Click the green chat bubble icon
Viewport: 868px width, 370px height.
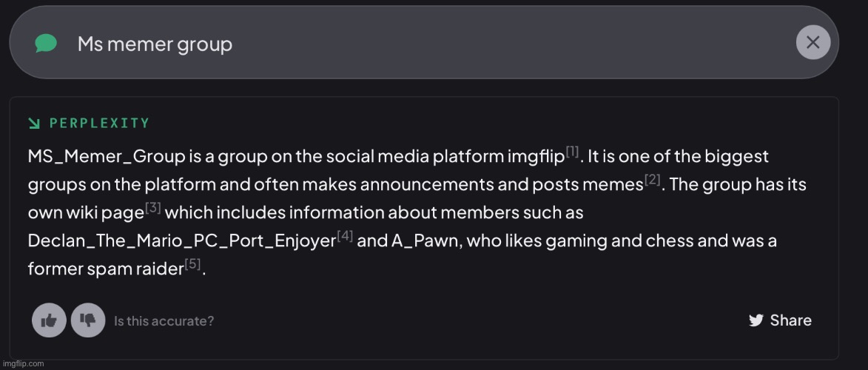coord(46,44)
